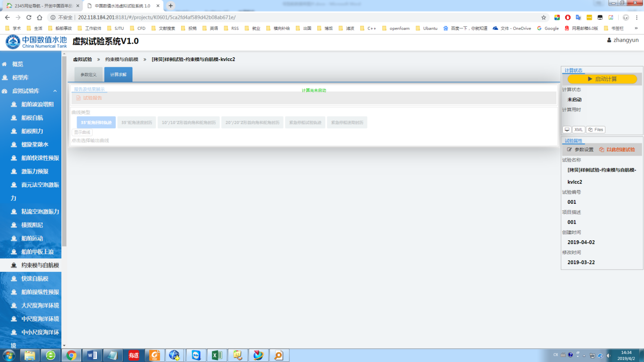The image size is (644, 362).
Task: Open the Chrome three-dot menu
Action: click(x=636, y=17)
